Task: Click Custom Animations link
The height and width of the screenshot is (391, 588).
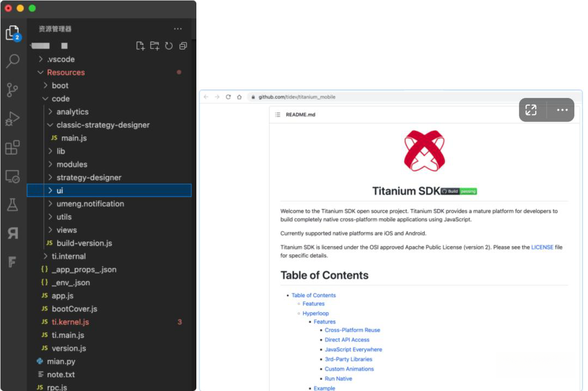Action: pyautogui.click(x=349, y=369)
